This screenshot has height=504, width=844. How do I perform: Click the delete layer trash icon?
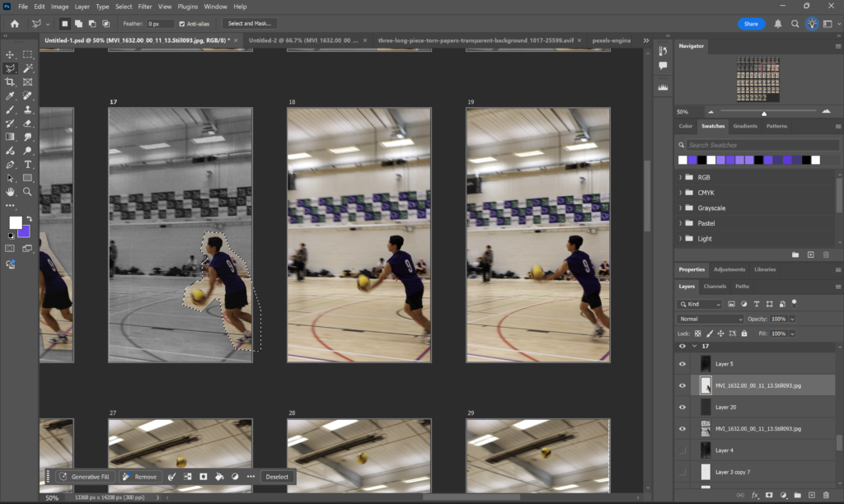(827, 495)
